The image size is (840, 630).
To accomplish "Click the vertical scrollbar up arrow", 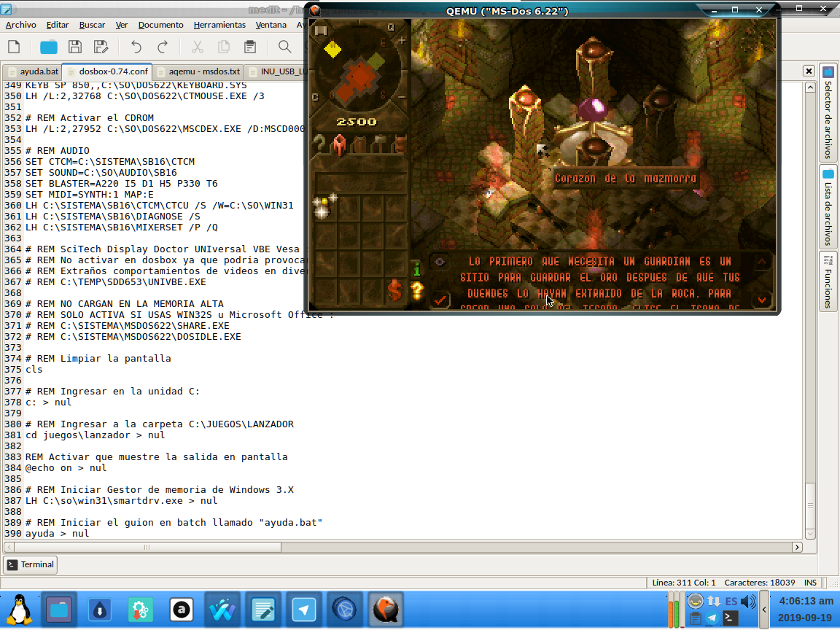I will (810, 87).
